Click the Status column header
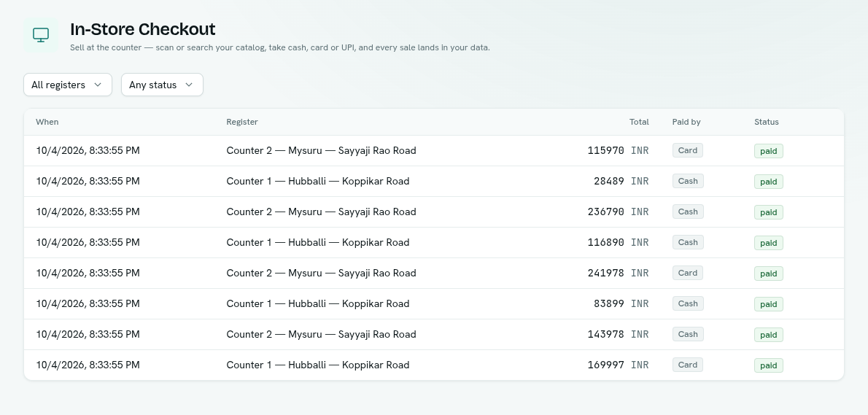This screenshot has width=868, height=415. [x=766, y=122]
